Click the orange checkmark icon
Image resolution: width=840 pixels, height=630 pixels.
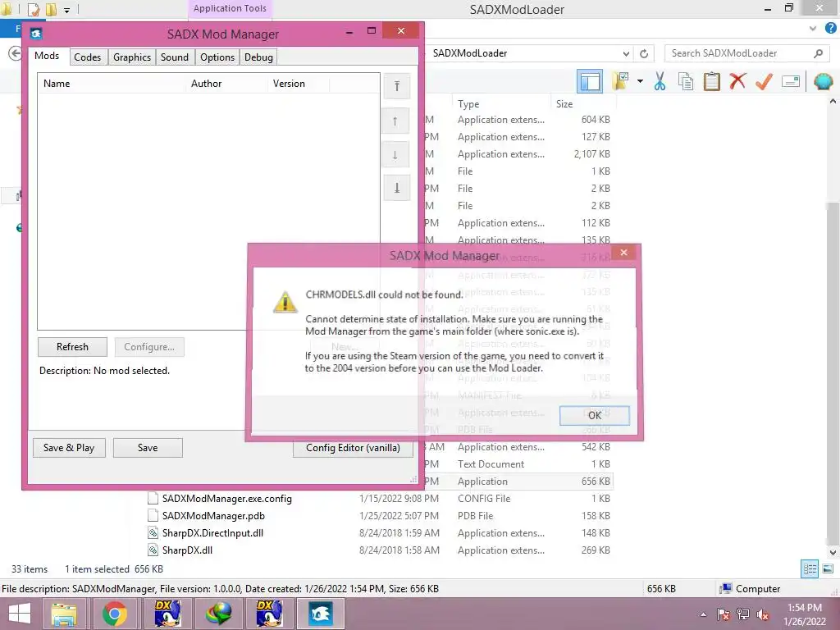pos(764,81)
